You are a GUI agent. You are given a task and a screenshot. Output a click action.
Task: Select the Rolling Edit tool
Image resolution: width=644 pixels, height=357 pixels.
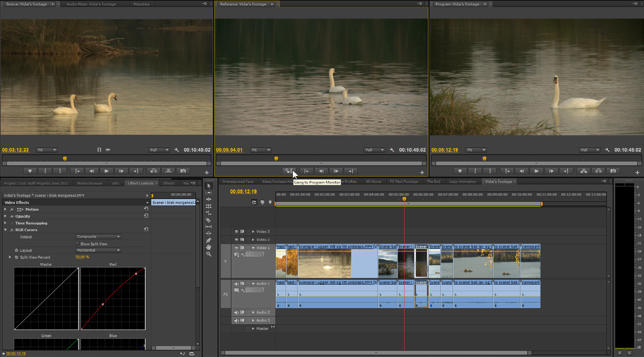(209, 206)
